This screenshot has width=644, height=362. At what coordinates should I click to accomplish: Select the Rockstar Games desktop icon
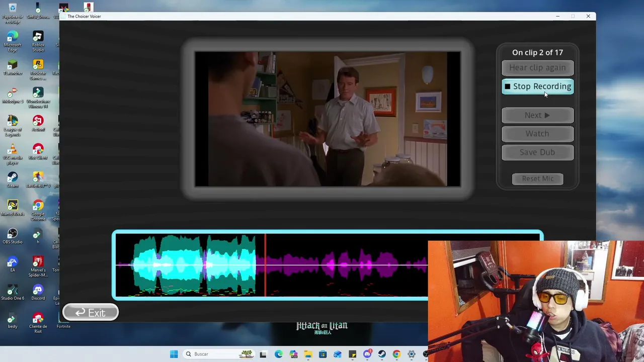38,70
